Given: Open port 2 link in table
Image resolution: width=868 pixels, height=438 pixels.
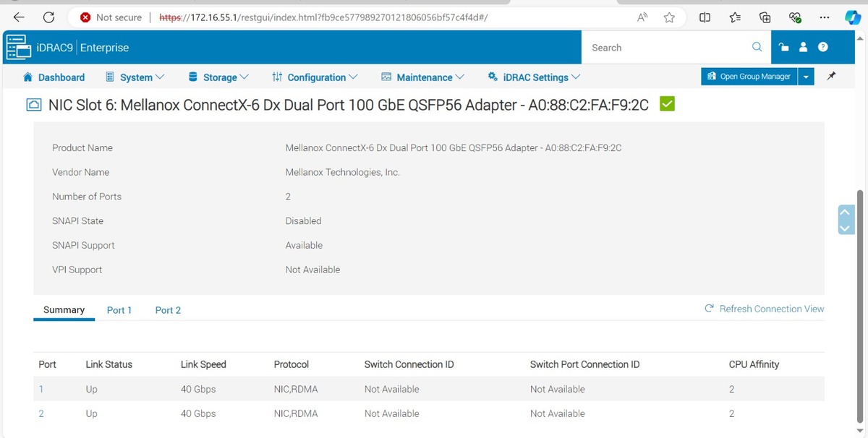Looking at the screenshot, I should pos(41,413).
